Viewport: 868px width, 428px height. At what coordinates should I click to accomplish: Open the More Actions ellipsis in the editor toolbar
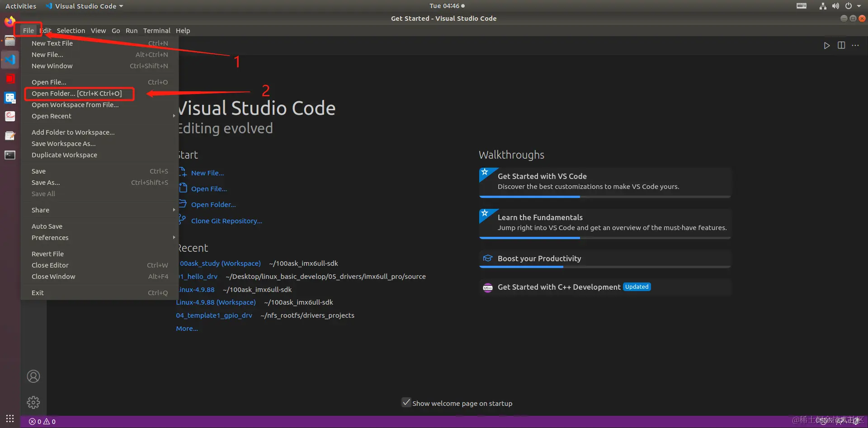click(855, 46)
